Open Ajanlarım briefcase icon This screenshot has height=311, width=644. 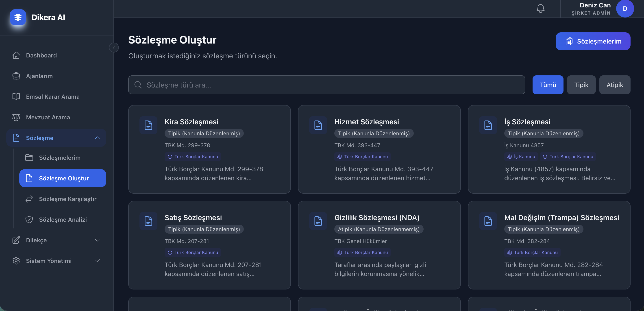16,76
